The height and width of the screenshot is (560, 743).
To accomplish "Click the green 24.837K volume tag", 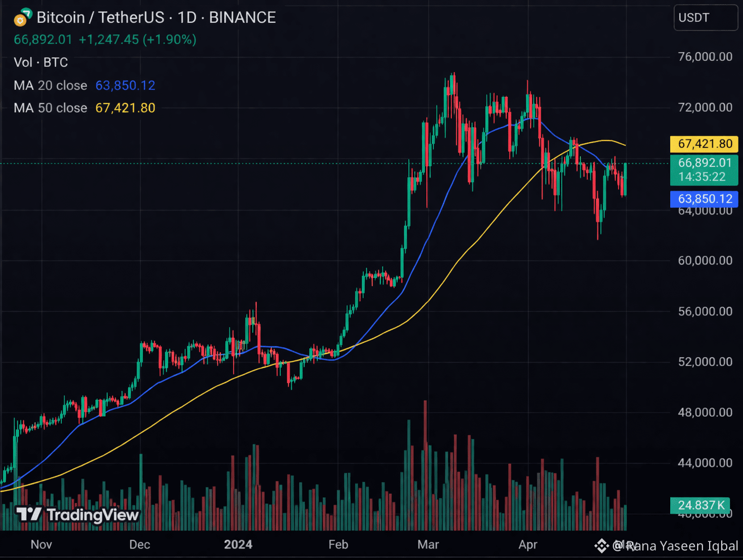I will click(x=700, y=505).
